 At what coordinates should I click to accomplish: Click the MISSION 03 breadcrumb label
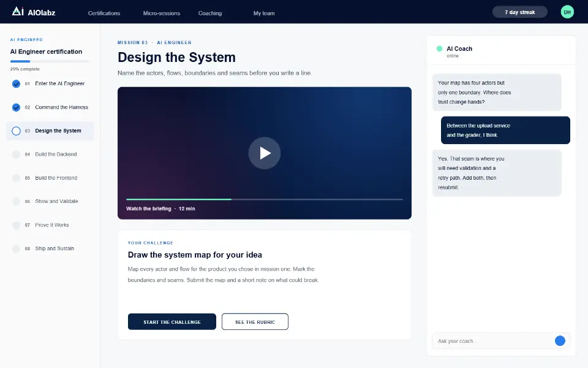132,42
